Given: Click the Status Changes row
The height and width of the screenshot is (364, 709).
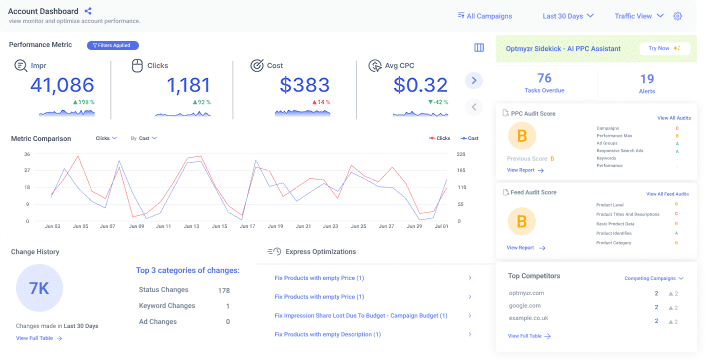Looking at the screenshot, I should coord(184,290).
